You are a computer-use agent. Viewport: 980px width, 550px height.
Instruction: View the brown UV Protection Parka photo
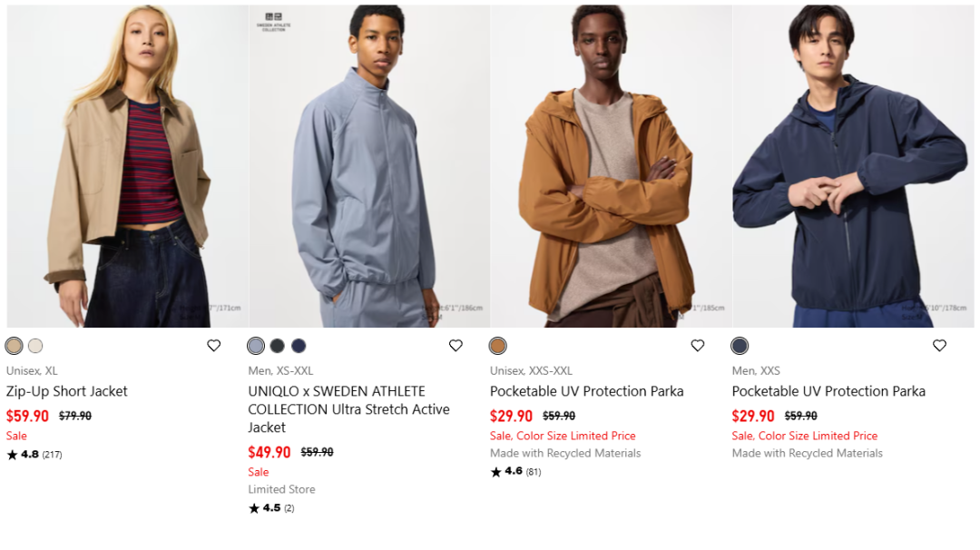(x=611, y=166)
